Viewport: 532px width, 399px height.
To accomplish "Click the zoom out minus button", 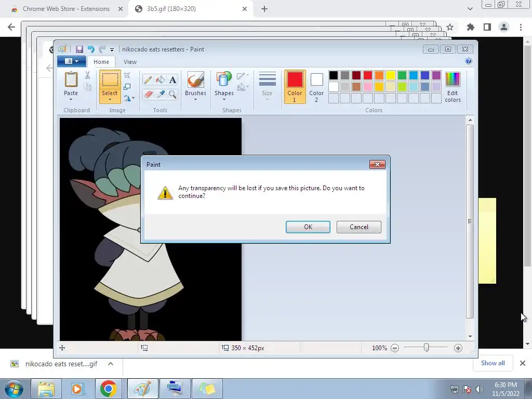I will 395,348.
